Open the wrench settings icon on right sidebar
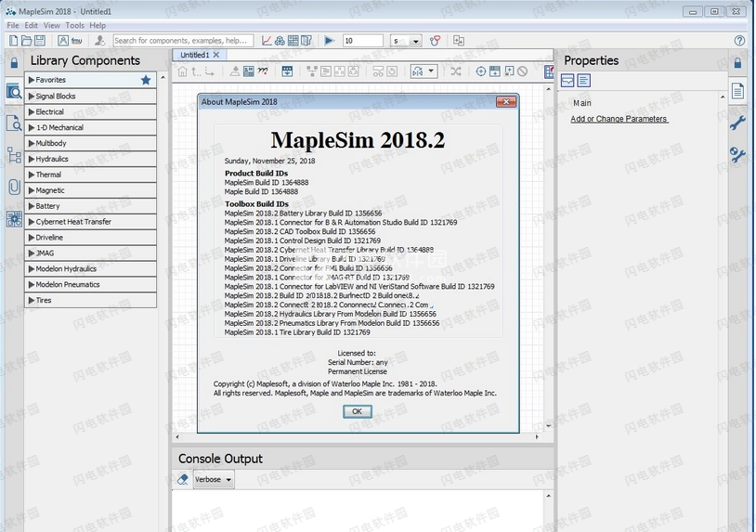The width and height of the screenshot is (756, 532). click(x=737, y=123)
